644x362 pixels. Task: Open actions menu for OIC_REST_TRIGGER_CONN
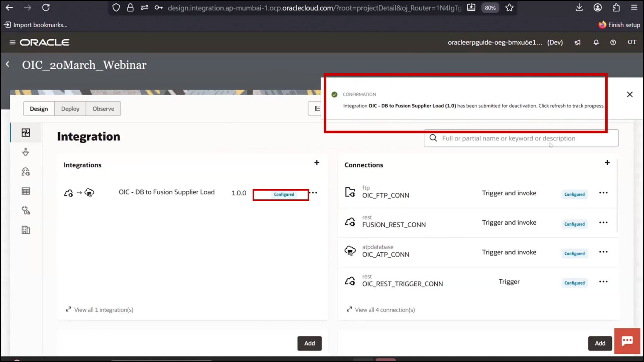[603, 282]
